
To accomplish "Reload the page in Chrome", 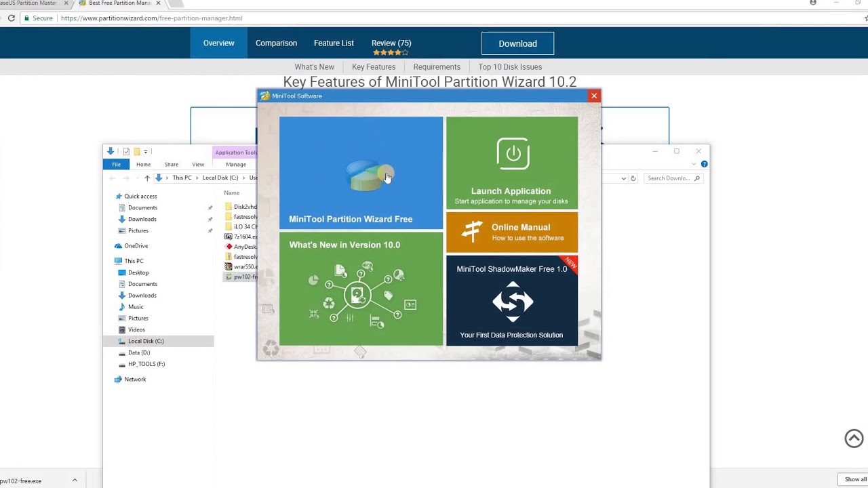I will coord(12,18).
